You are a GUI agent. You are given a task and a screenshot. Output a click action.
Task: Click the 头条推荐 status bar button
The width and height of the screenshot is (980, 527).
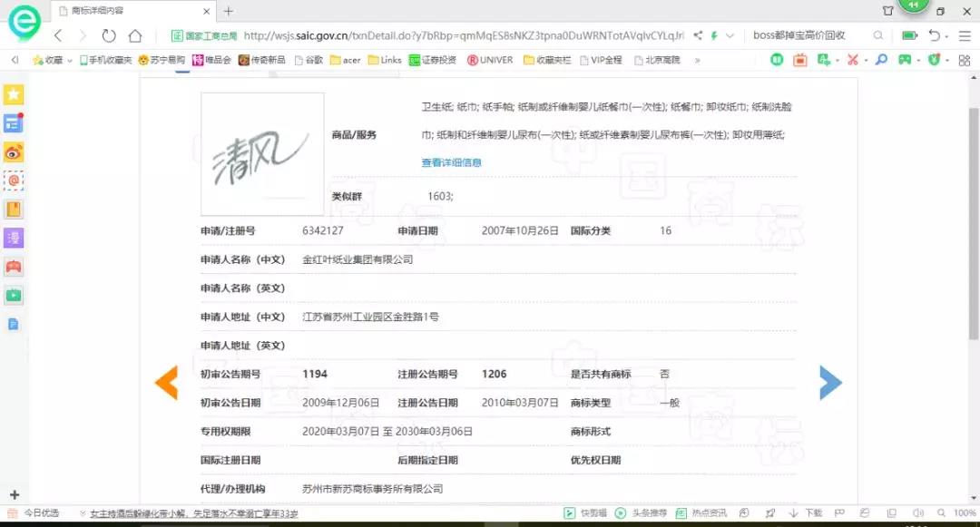coord(642,513)
